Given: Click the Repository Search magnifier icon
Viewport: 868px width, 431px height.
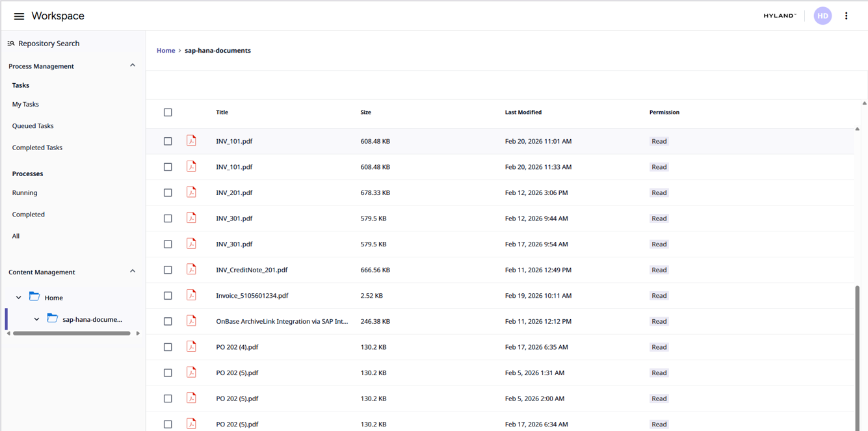Looking at the screenshot, I should tap(11, 44).
